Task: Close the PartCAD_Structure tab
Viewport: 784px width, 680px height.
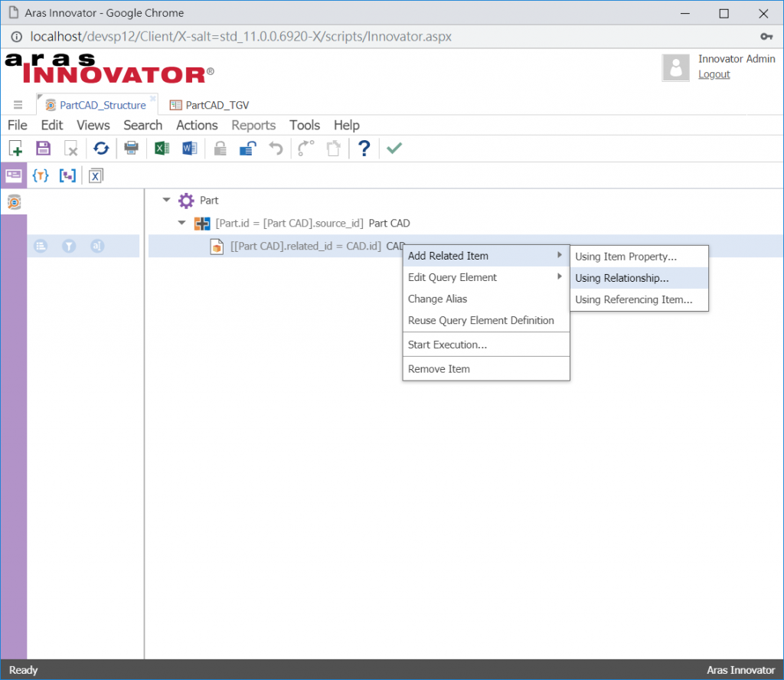Action: [153, 98]
